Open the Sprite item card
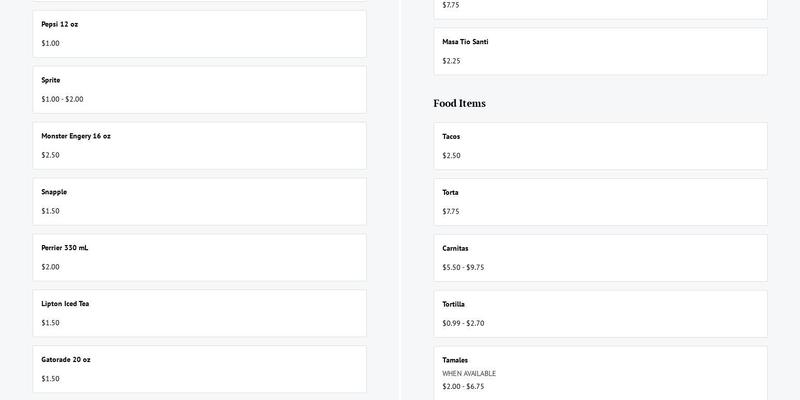Image resolution: width=800 pixels, height=400 pixels. [x=199, y=89]
